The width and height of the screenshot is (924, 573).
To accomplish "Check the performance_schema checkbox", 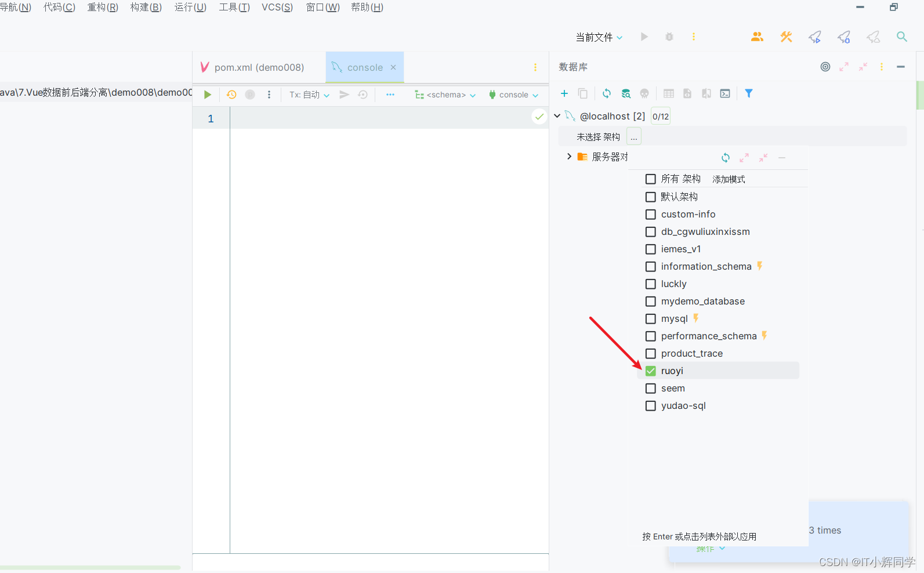I will (651, 336).
